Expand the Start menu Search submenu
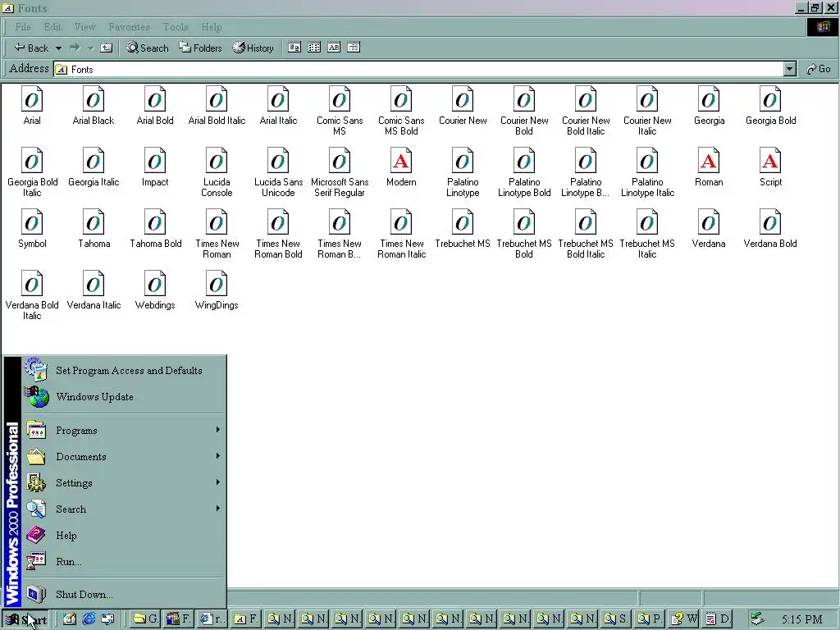 click(123, 509)
